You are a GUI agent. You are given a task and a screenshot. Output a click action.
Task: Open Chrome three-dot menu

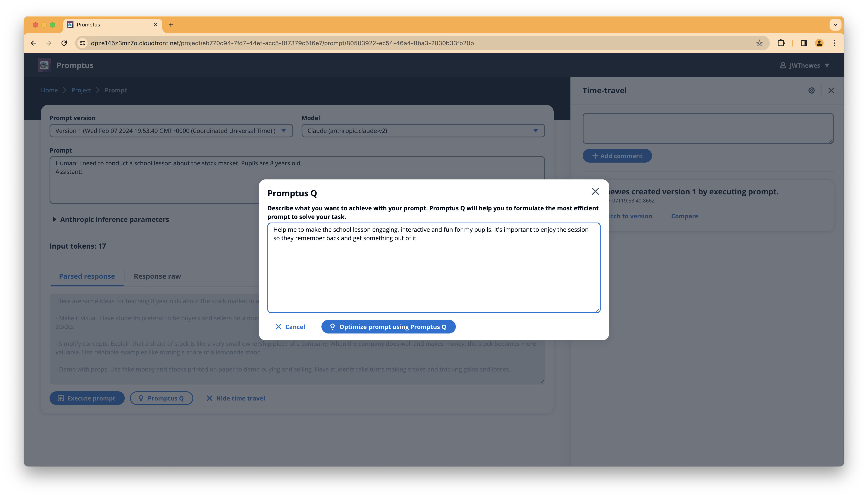tap(834, 43)
